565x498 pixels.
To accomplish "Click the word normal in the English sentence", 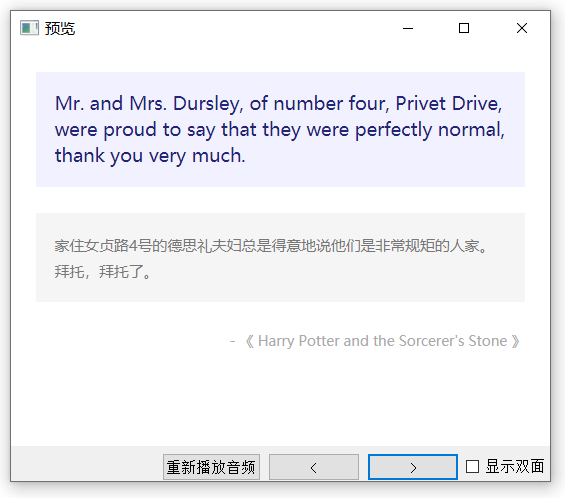I will [471, 129].
